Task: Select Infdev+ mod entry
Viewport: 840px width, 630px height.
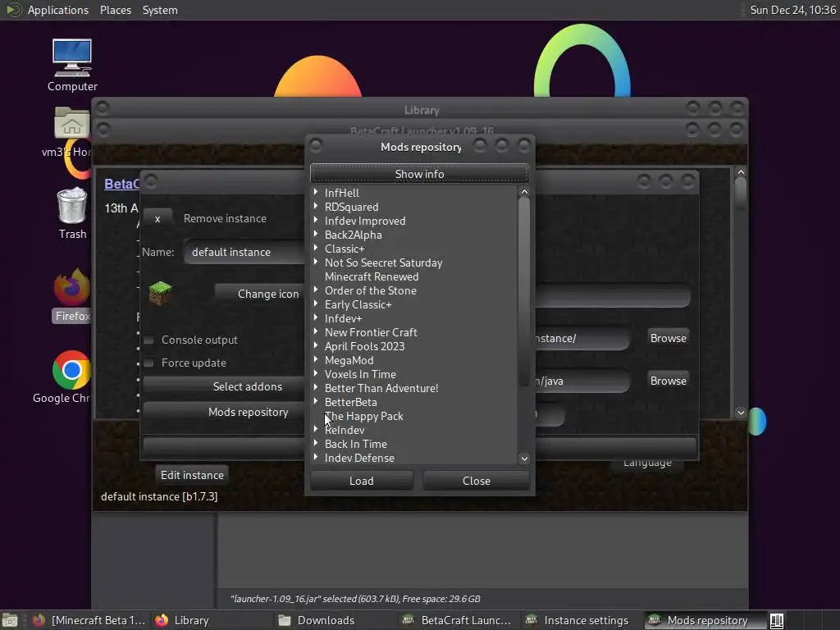Action: (x=344, y=319)
